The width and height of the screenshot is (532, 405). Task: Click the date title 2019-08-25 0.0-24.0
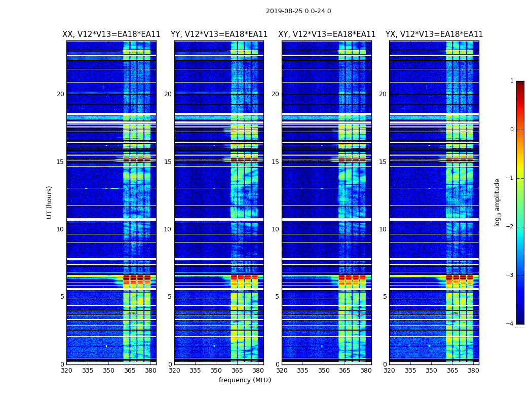(x=298, y=11)
